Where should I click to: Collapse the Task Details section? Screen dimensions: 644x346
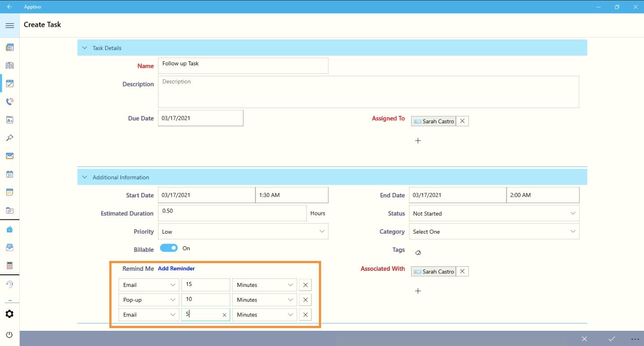85,48
